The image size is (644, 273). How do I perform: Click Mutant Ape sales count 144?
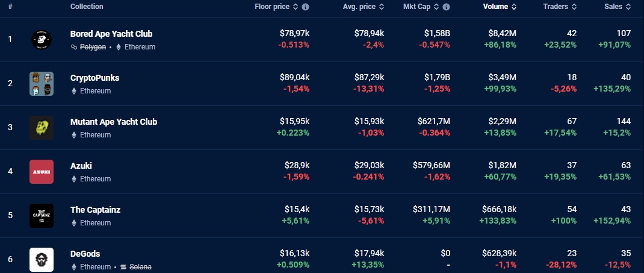(x=624, y=122)
